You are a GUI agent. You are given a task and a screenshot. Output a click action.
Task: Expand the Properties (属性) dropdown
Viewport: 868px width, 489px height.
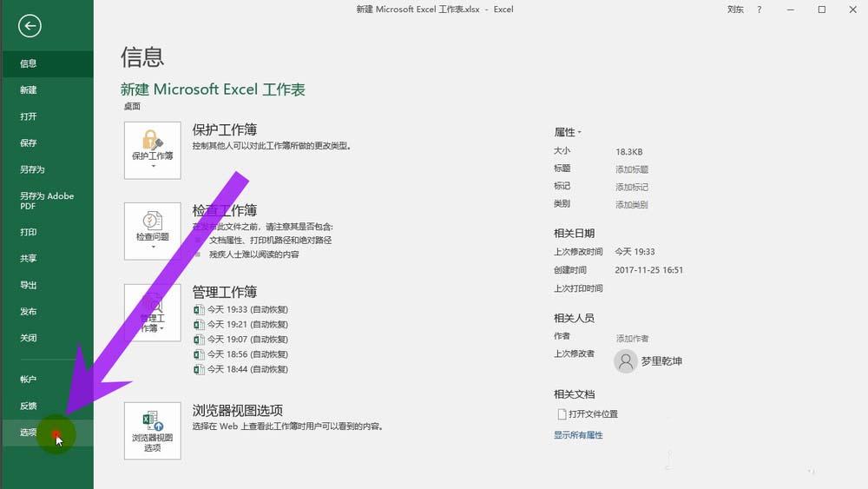tap(568, 132)
